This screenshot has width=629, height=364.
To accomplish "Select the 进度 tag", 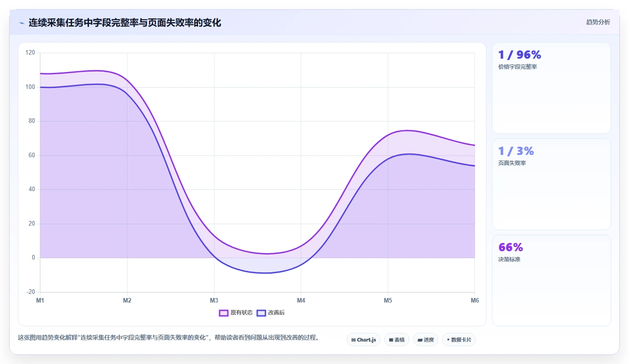I will (425, 340).
